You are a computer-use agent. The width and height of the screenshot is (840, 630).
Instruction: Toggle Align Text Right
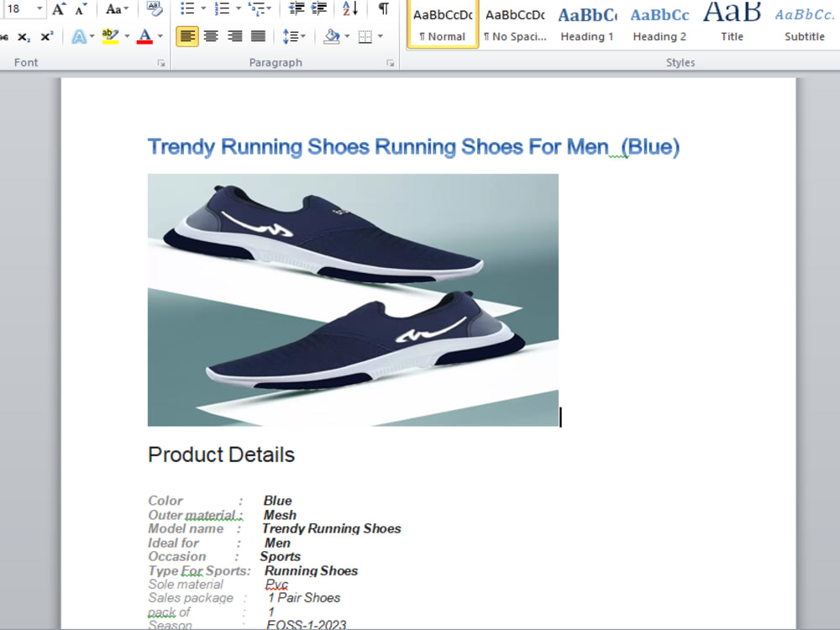[234, 36]
